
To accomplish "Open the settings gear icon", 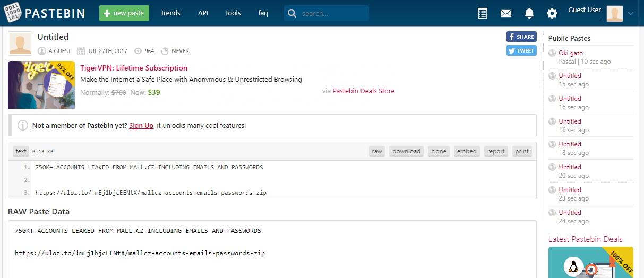I will pos(552,13).
